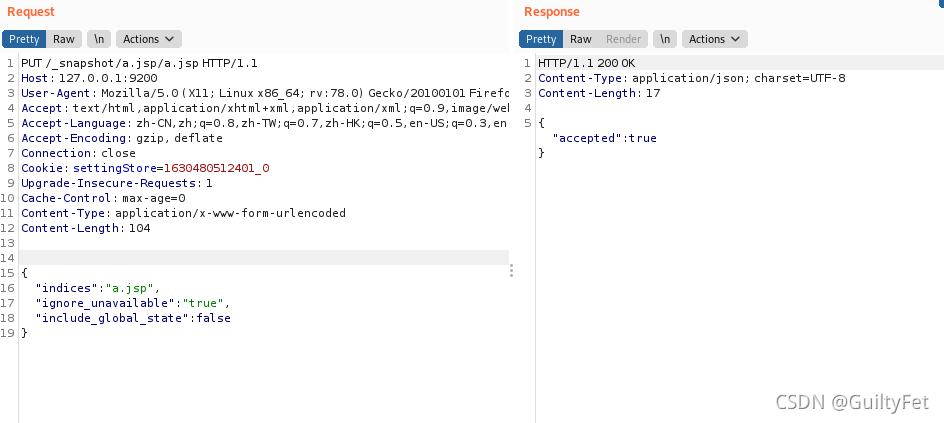Click the Response panel title
This screenshot has width=944, height=423.
click(x=551, y=11)
